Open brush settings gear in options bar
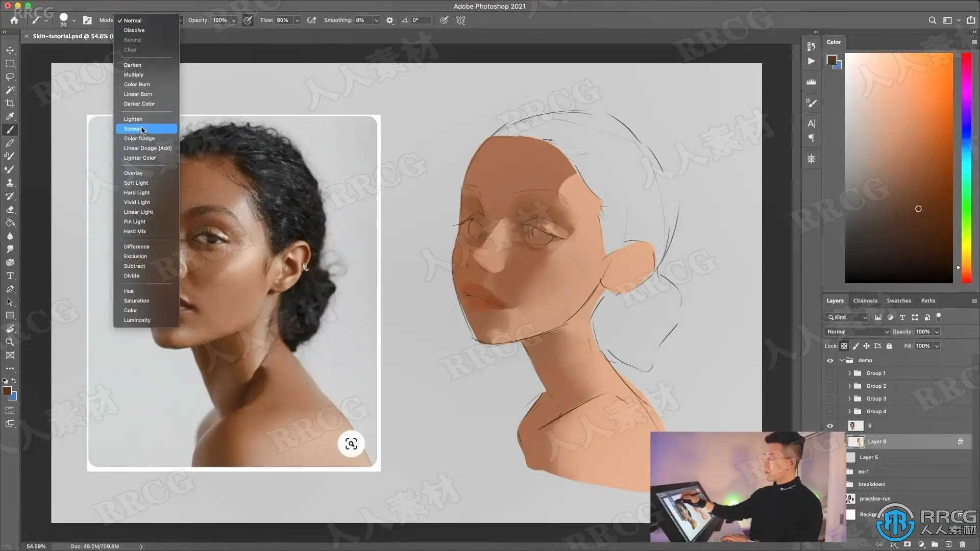This screenshot has width=980, height=551. [390, 20]
